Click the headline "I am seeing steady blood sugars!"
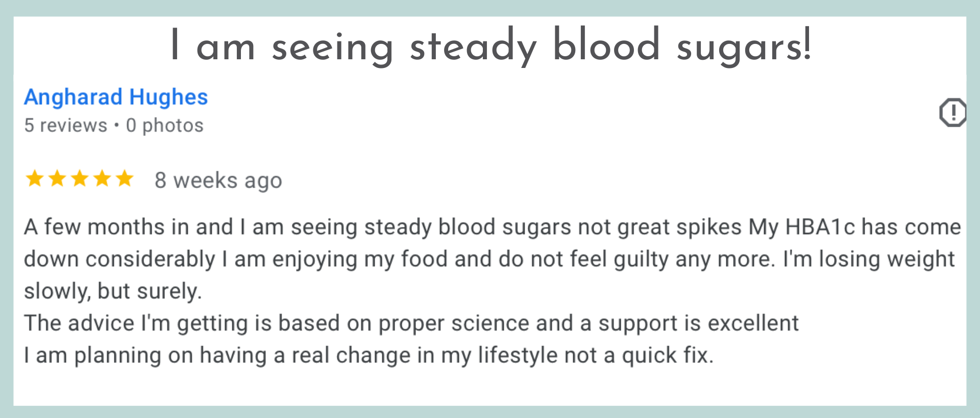 [x=490, y=46]
